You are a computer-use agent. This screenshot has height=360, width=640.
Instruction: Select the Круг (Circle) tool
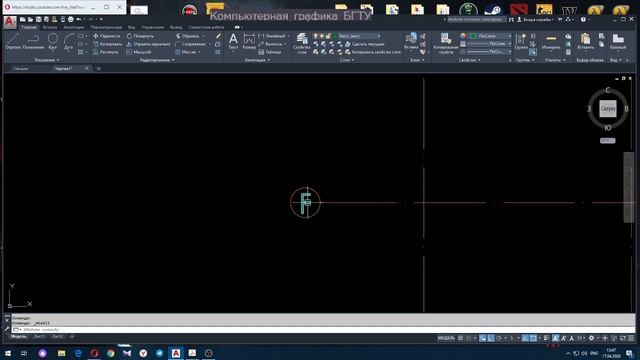click(x=53, y=42)
